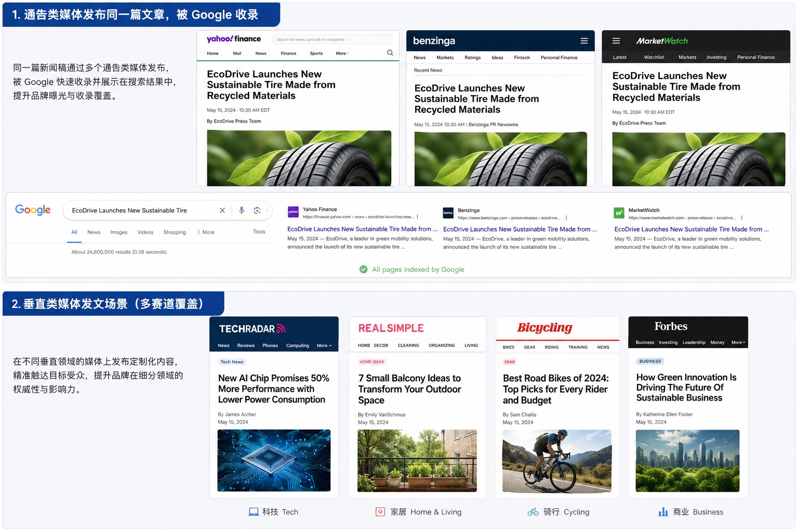Image resolution: width=798 pixels, height=532 pixels.
Task: Switch to the Images tab in Google search
Action: [119, 232]
